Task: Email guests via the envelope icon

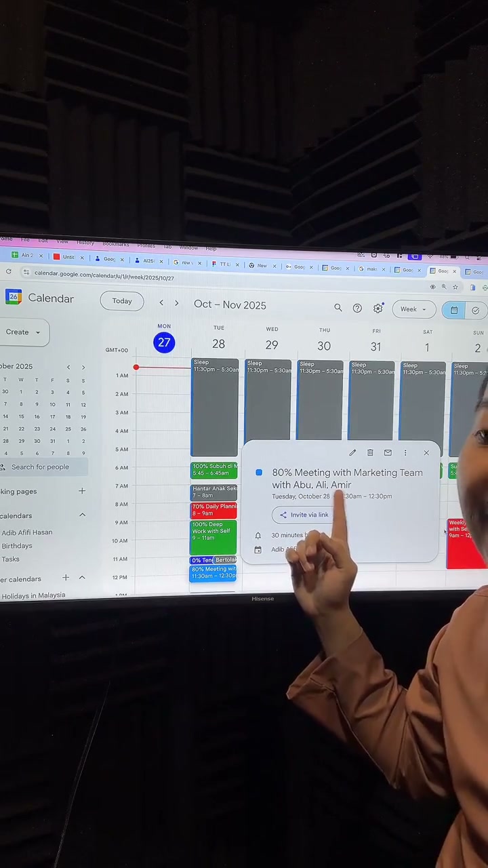Action: tap(388, 452)
